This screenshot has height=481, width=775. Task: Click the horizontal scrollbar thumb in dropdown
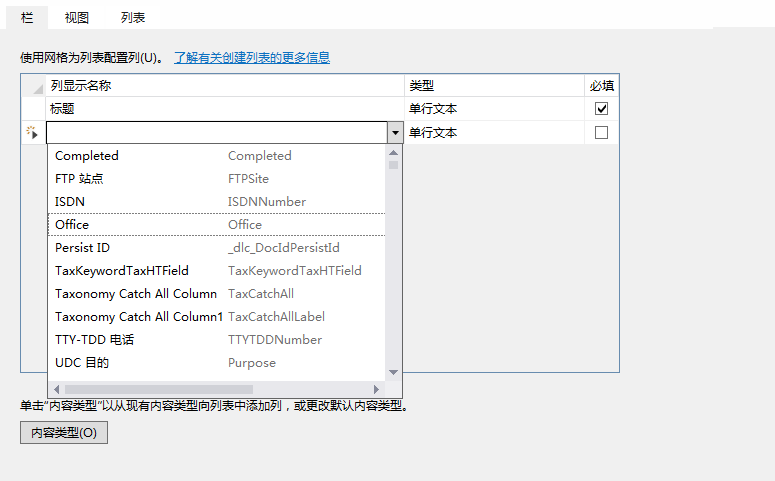point(159,390)
